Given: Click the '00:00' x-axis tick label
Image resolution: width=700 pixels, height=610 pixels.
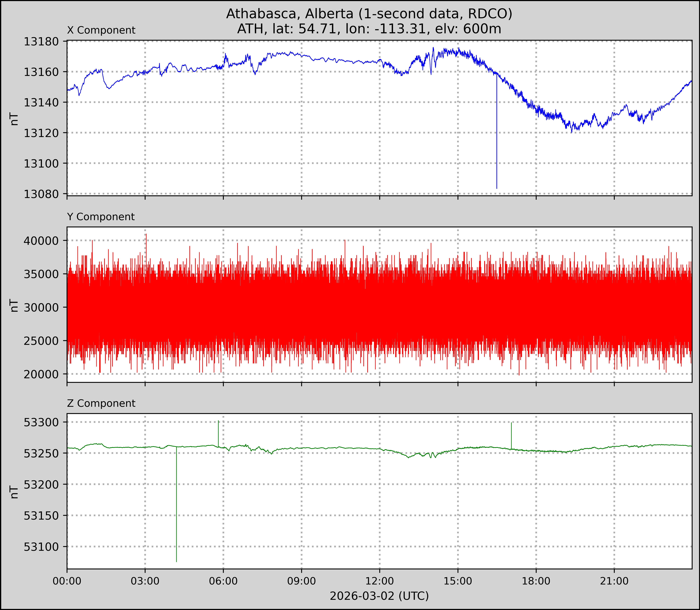Looking at the screenshot, I should click(67, 581).
